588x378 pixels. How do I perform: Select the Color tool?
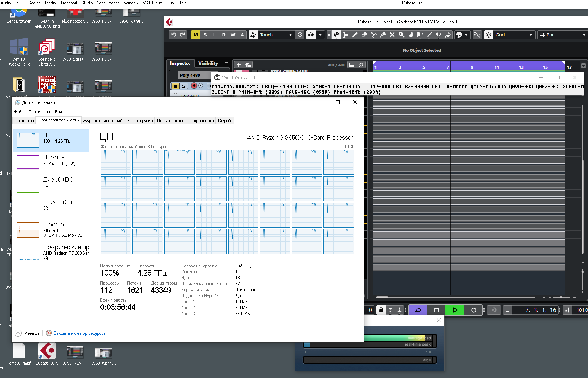coord(448,35)
